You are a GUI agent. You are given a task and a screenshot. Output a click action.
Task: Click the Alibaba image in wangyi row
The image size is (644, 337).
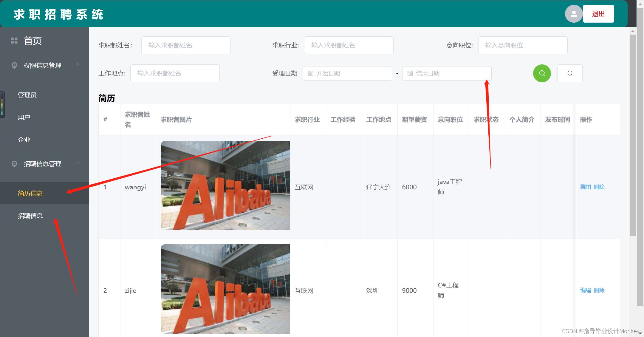point(225,185)
